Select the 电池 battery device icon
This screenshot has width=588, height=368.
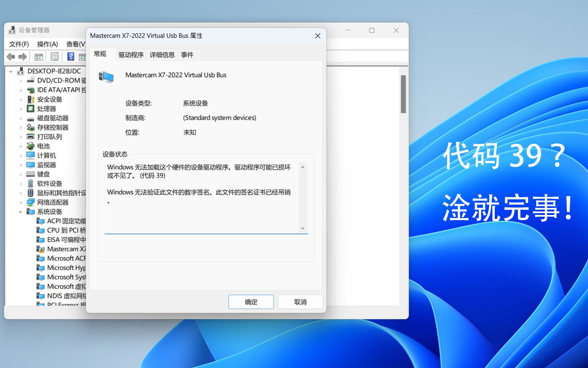point(31,146)
